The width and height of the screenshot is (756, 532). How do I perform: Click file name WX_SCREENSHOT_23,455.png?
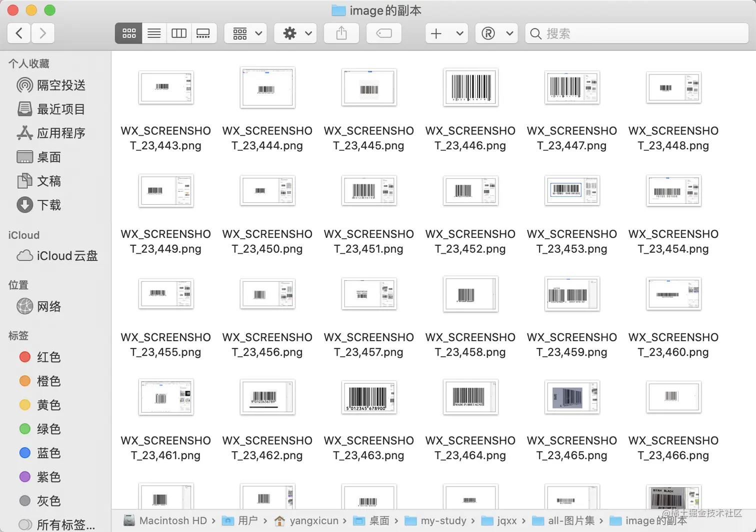166,345
